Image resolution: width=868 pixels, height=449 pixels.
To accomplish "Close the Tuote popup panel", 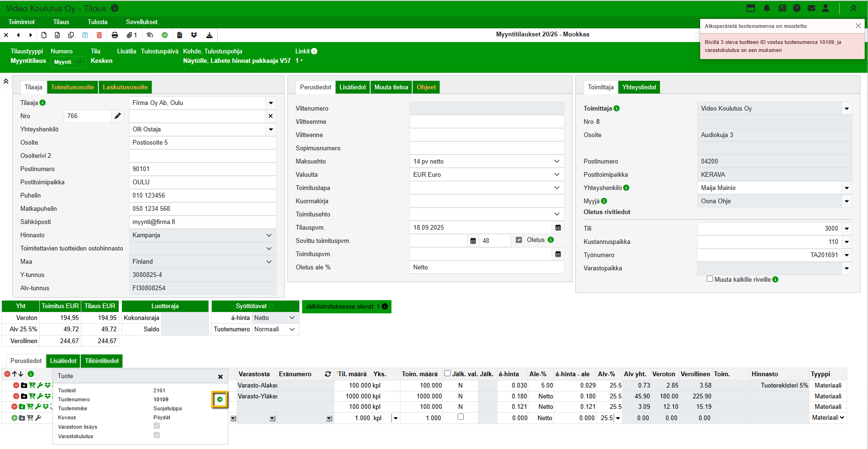I will pos(220,377).
